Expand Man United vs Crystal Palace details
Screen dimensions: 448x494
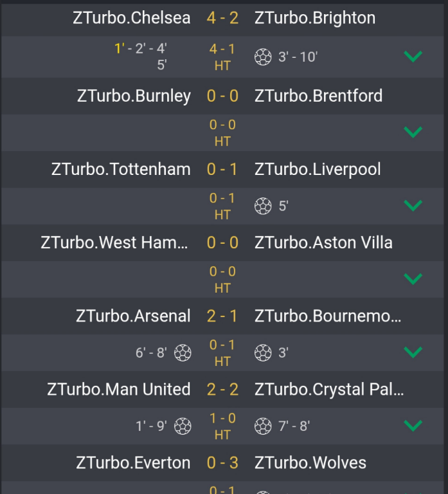[x=413, y=426]
